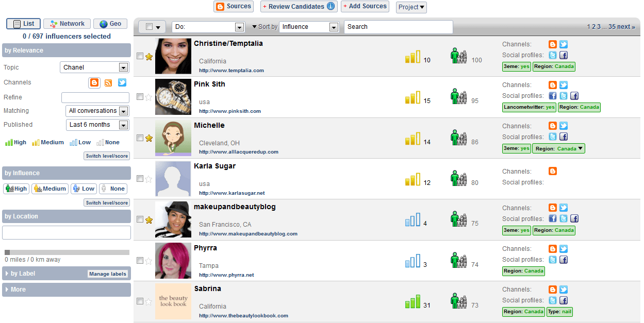Click the RSS feed icon in Channels filter

click(108, 82)
